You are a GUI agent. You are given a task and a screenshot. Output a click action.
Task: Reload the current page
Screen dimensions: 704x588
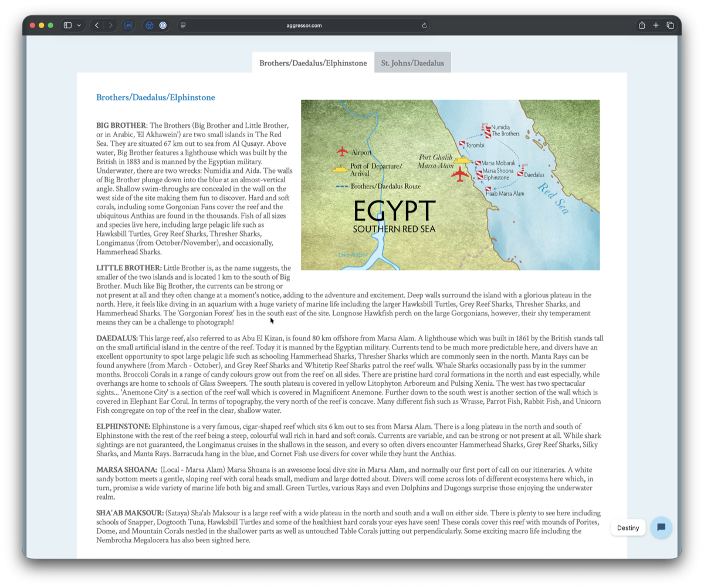(x=424, y=25)
